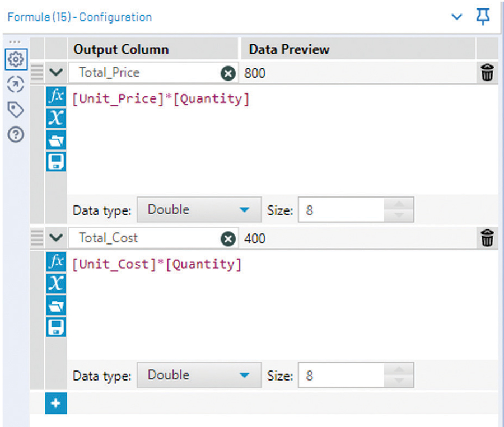Viewport: 504px width, 427px height.
Task: Click the fx functions icon for Total_Cost
Action: click(57, 262)
